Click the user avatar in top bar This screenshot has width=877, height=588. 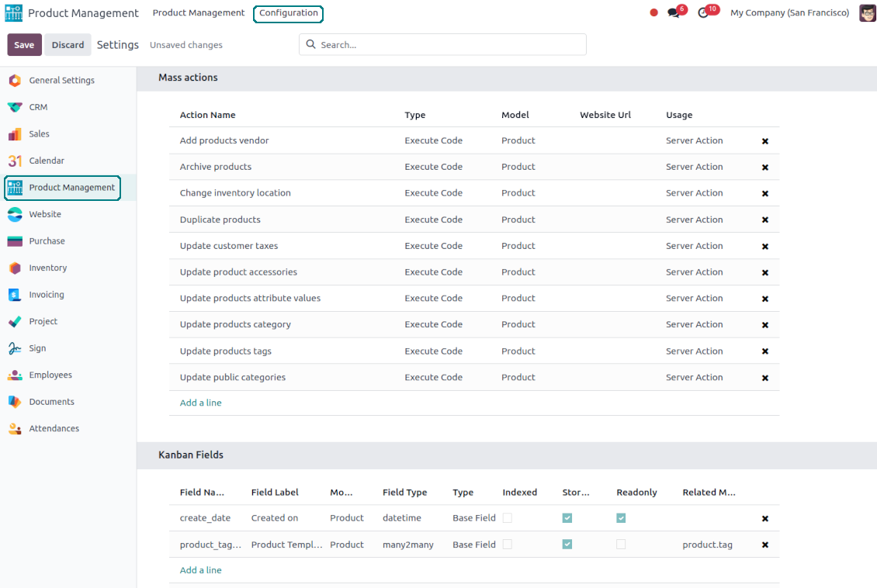(867, 13)
